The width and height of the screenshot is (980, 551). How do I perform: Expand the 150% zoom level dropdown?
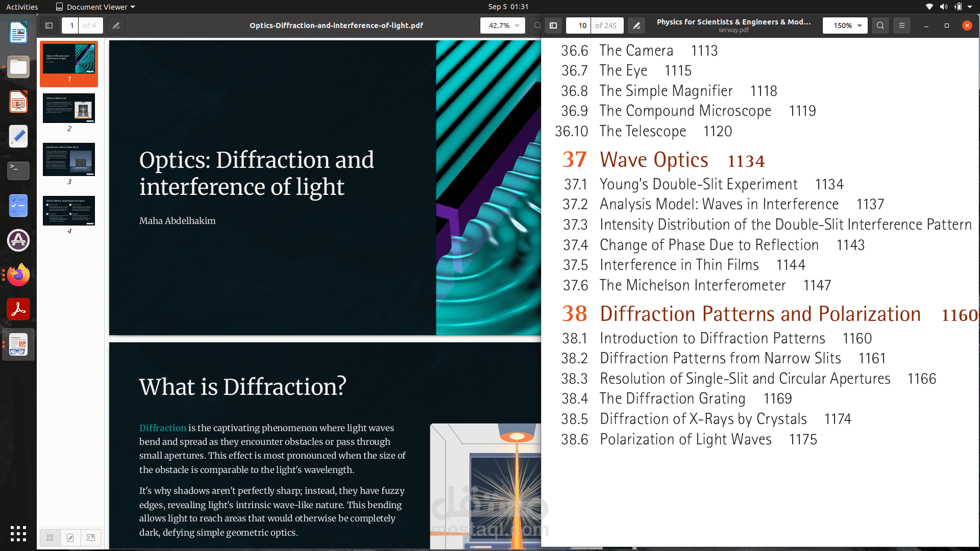[x=845, y=26]
